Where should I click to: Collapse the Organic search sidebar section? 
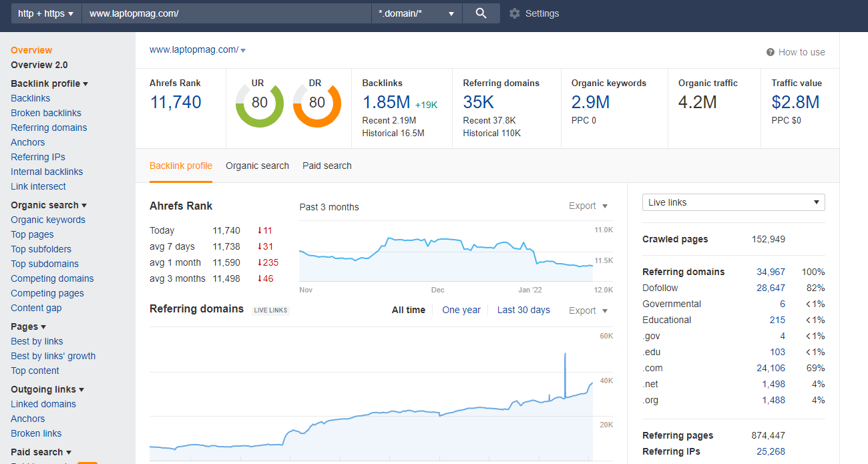pyautogui.click(x=49, y=205)
